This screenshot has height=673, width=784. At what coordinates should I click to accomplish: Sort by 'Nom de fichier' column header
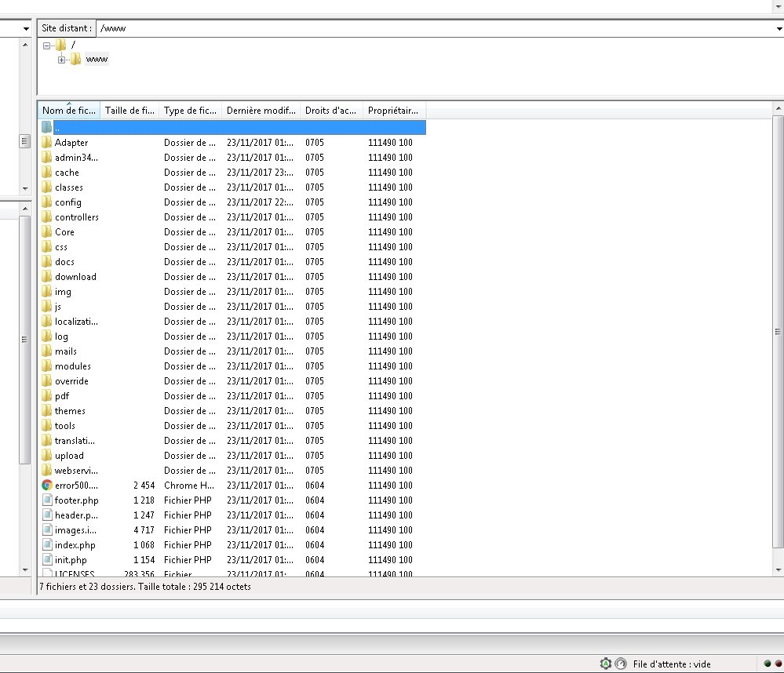pyautogui.click(x=69, y=111)
